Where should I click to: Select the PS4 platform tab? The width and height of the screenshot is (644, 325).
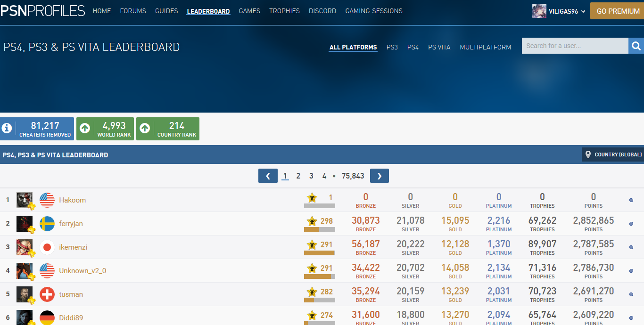click(413, 47)
